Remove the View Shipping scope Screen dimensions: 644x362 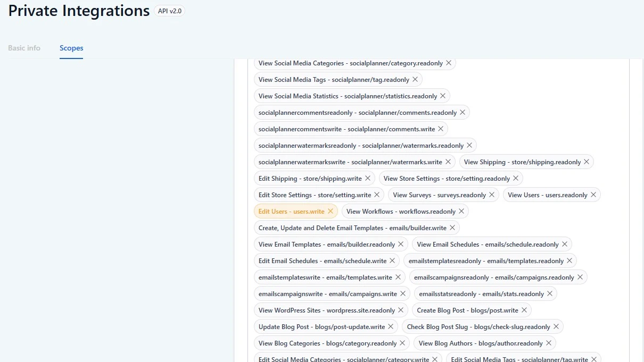click(587, 162)
